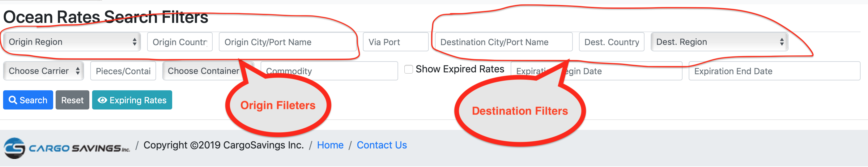Open the Origin Region dropdown
868x167 pixels.
[72, 42]
